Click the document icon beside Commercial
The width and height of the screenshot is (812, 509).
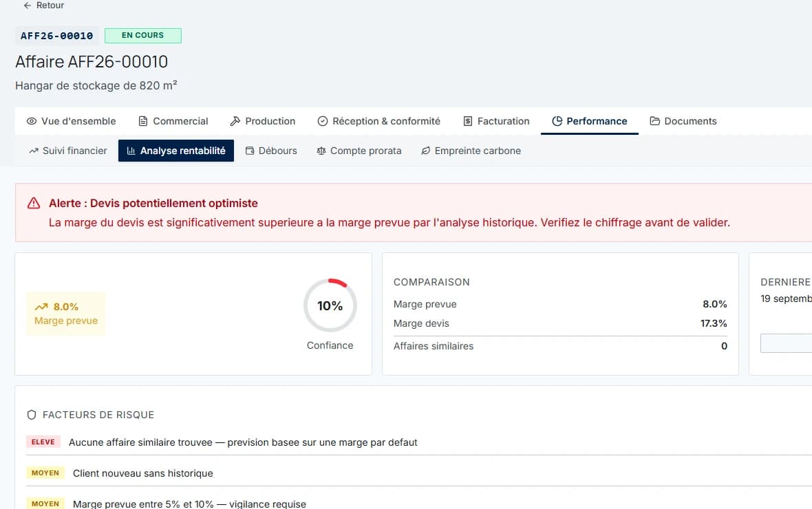coord(143,121)
